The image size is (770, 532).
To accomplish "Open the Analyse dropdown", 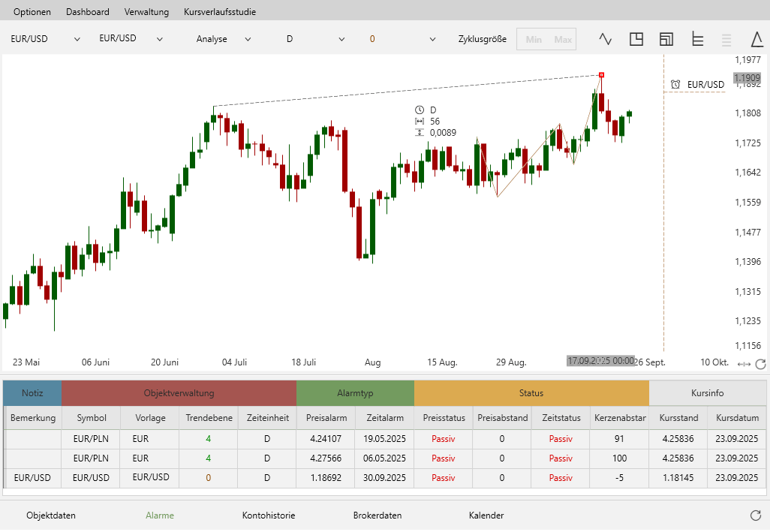I will tap(224, 39).
